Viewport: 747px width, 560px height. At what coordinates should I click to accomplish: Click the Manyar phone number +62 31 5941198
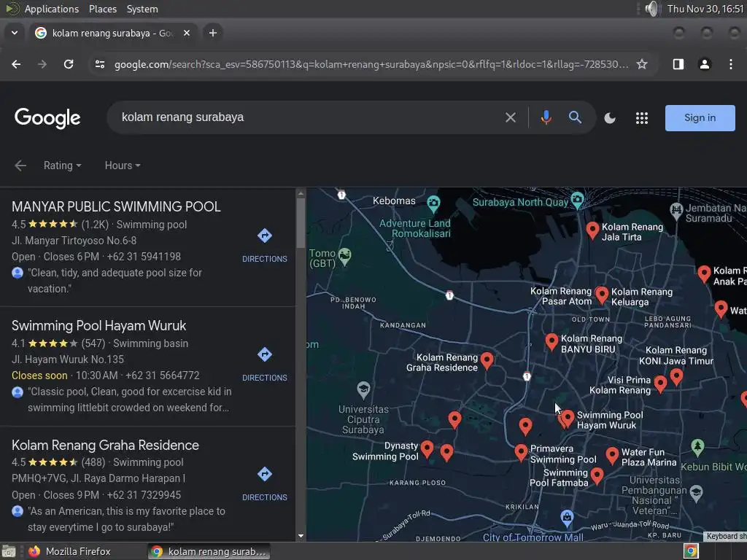144,257
